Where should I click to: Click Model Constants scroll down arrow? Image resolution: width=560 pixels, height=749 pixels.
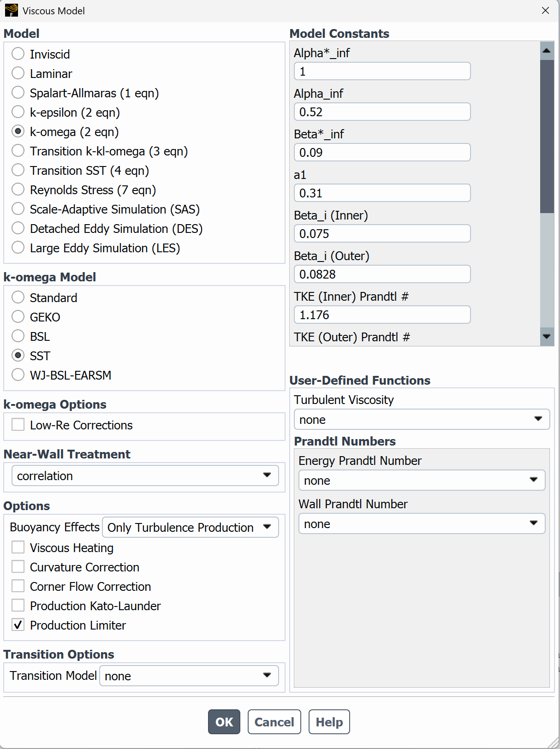coord(547,337)
